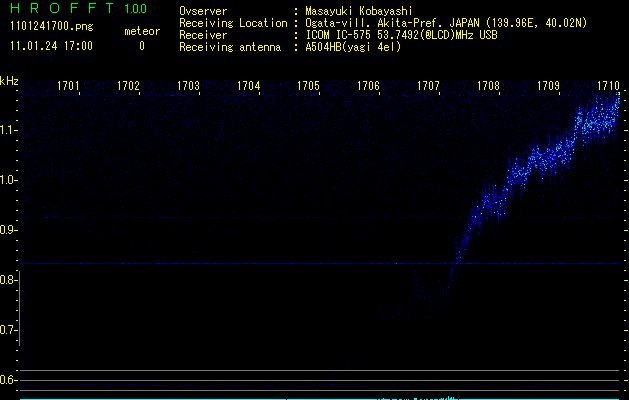Click the ICOM IC-575 receiver text

pyautogui.click(x=401, y=35)
